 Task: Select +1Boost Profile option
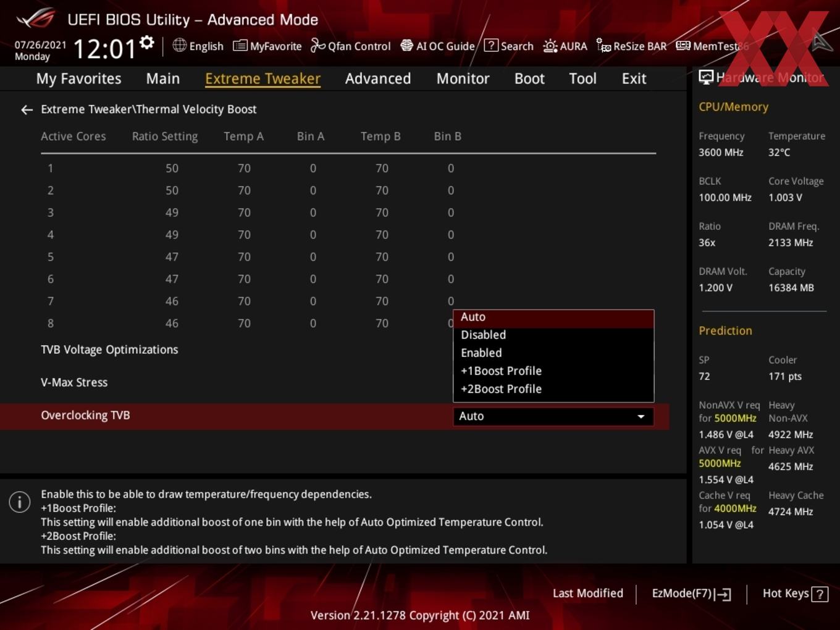[x=553, y=371]
